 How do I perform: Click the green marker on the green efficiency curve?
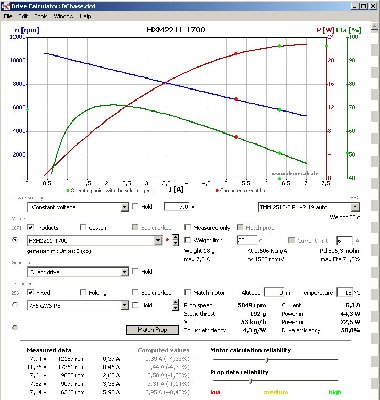point(280,153)
